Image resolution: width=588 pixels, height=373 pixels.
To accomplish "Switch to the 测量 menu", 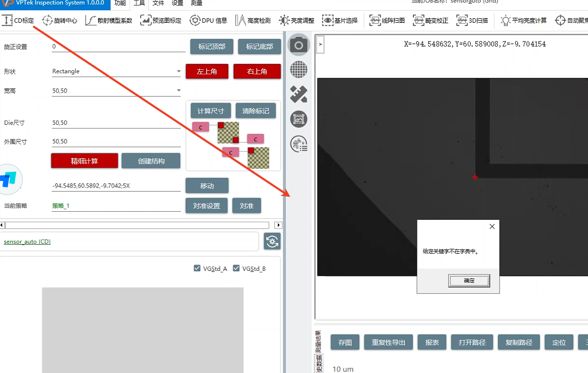I will 196,4.
